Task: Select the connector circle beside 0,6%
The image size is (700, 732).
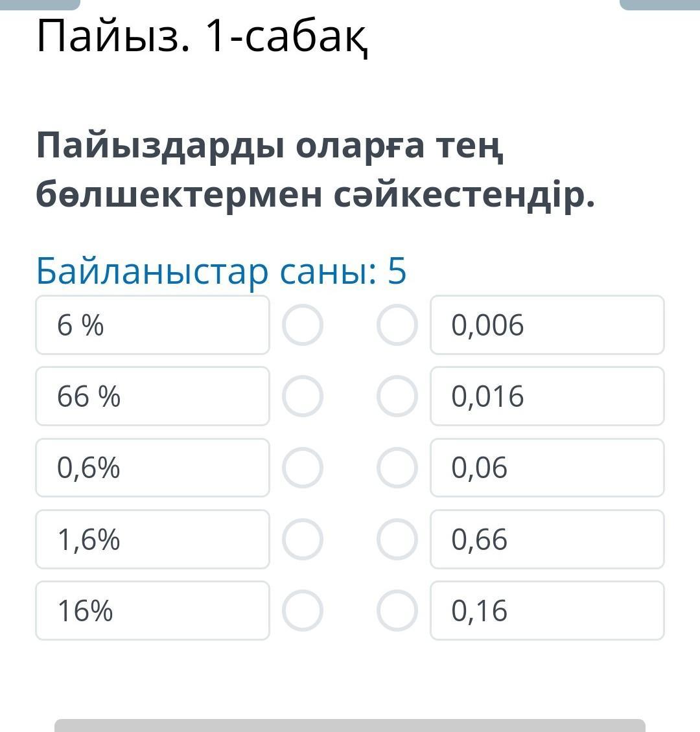Action: click(303, 467)
